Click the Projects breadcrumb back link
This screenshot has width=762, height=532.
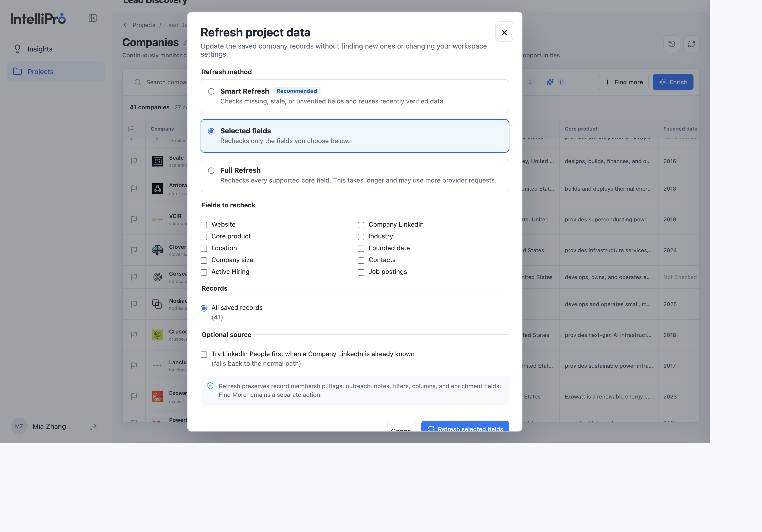click(139, 25)
